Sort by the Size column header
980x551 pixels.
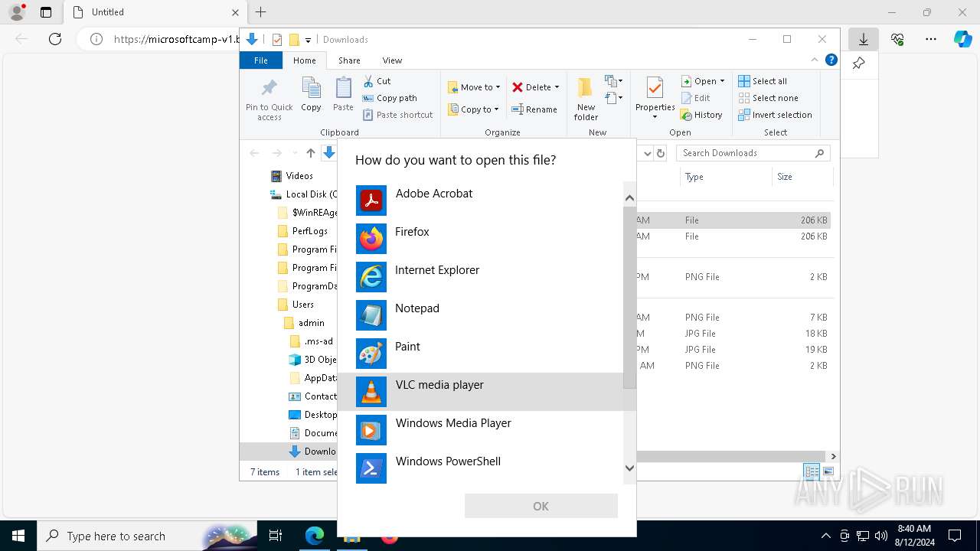pyautogui.click(x=802, y=177)
